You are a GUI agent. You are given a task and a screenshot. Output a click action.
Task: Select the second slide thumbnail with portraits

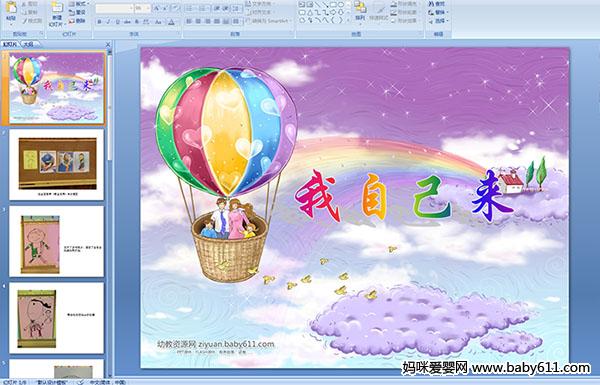coord(57,165)
